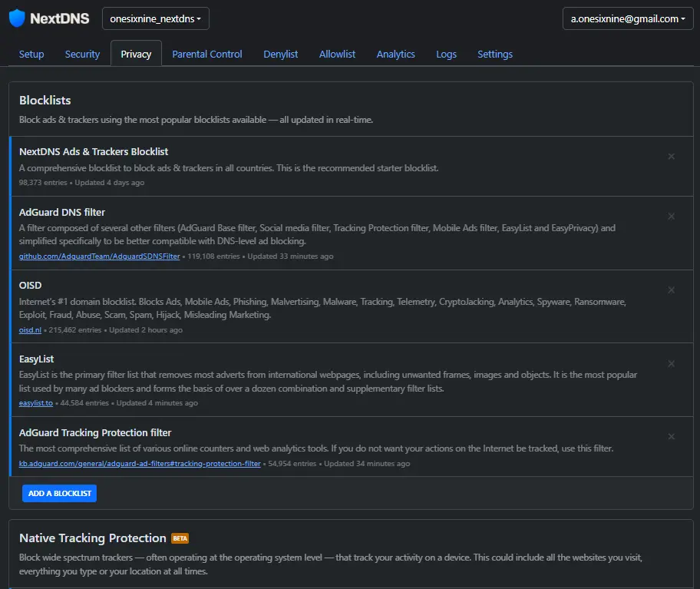The width and height of the screenshot is (700, 589).
Task: Remove the NextDNS Ads & Trackers Blocklist
Action: [x=671, y=157]
